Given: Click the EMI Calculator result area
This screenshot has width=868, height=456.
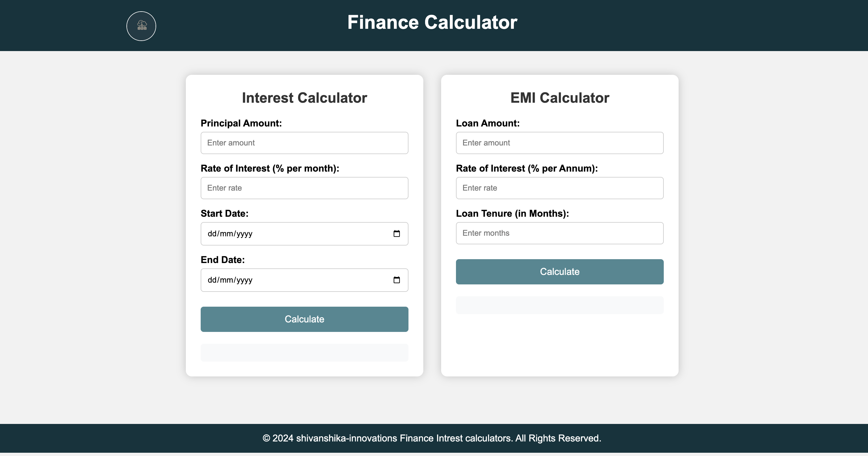Looking at the screenshot, I should [559, 305].
